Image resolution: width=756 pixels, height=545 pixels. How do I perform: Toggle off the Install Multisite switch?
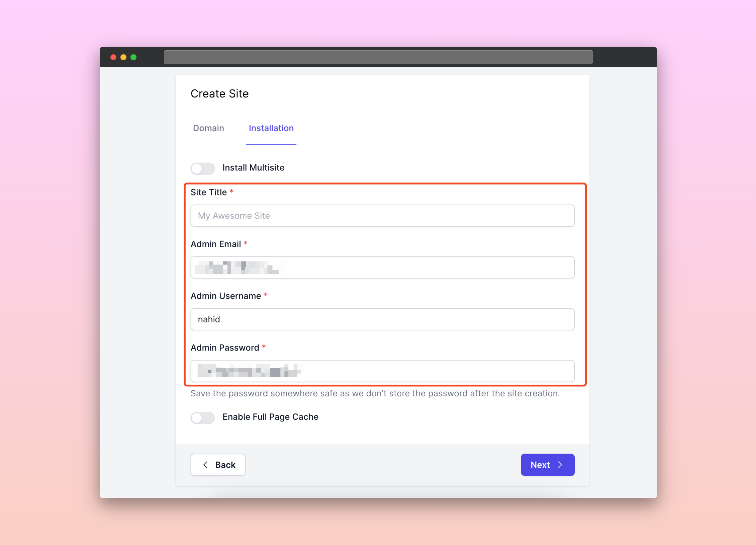tap(202, 167)
